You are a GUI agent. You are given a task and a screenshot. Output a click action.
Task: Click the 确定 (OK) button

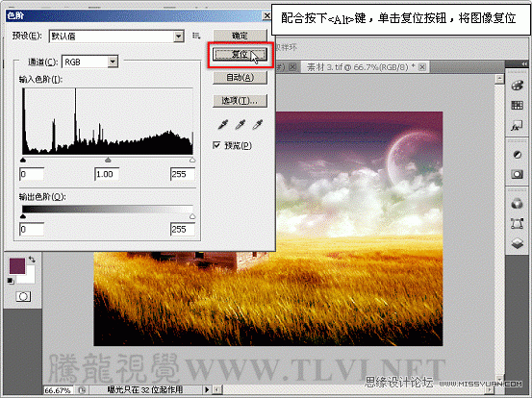(x=240, y=36)
